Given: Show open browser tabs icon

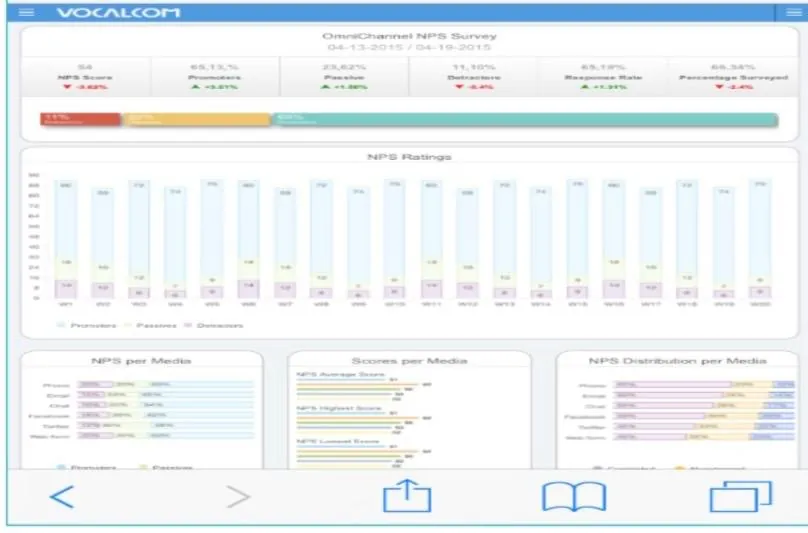Looking at the screenshot, I should (x=740, y=496).
